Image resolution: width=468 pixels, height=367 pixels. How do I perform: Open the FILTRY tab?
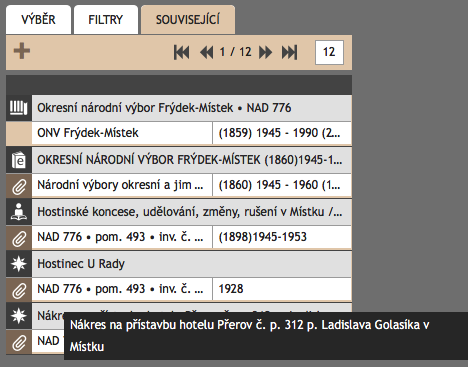click(x=106, y=20)
